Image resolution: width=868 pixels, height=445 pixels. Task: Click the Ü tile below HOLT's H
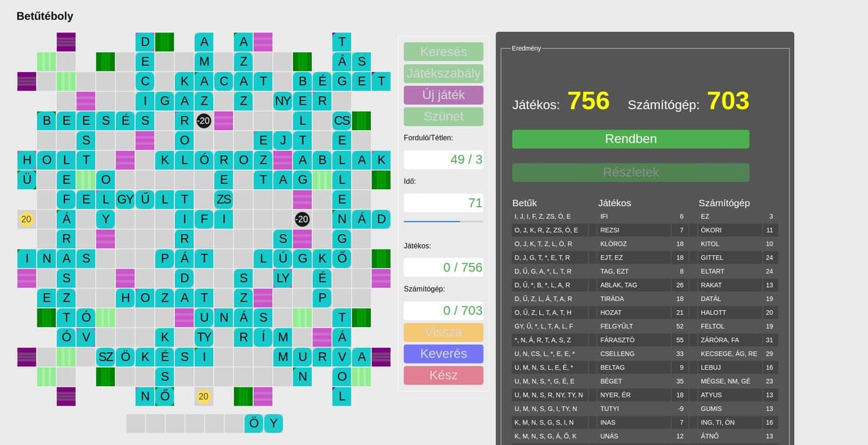point(27,180)
